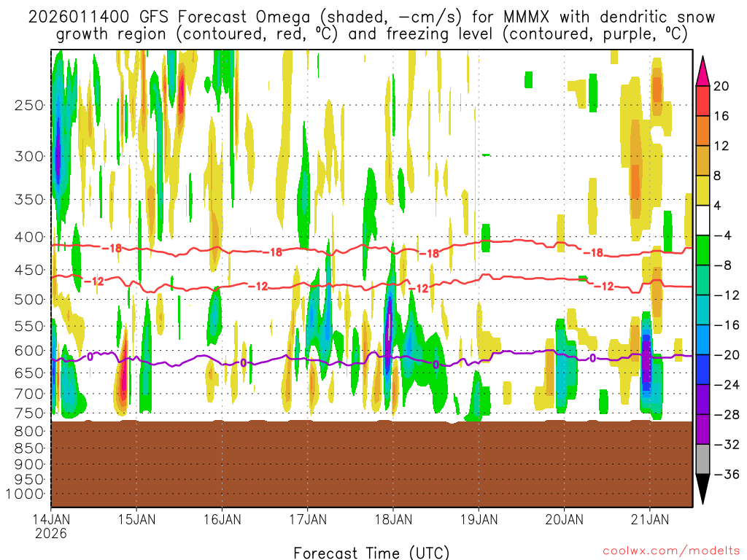The height and width of the screenshot is (560, 747).
Task: Click the 350 pressure level label
Action: coord(29,199)
